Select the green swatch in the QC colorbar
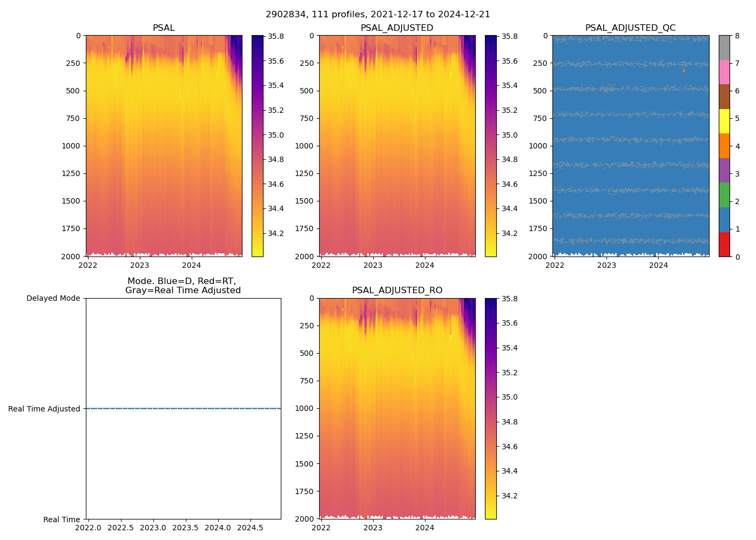Image resolution: width=756 pixels, height=540 pixels. [x=724, y=195]
